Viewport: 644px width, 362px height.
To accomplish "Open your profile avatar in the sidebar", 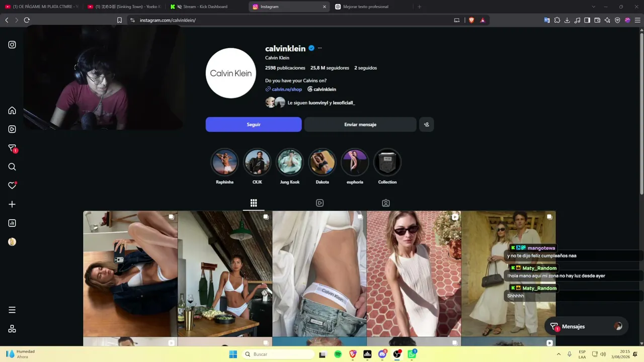I will pos(12,242).
